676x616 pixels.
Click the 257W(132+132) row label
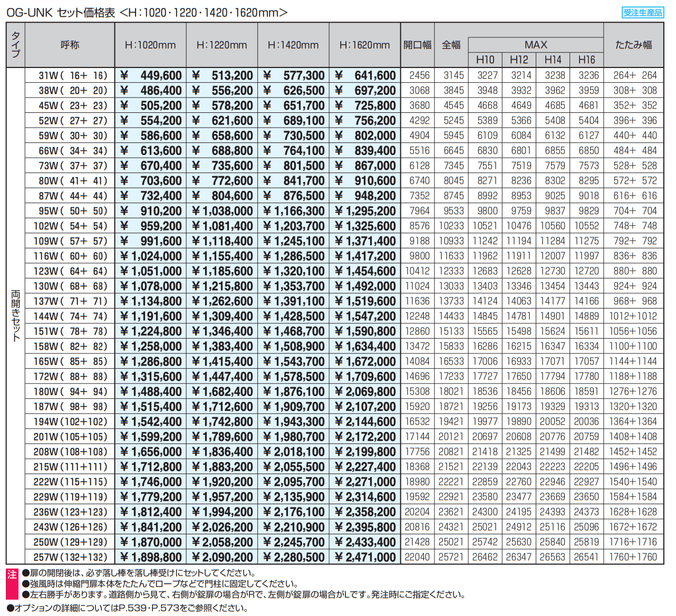70,557
